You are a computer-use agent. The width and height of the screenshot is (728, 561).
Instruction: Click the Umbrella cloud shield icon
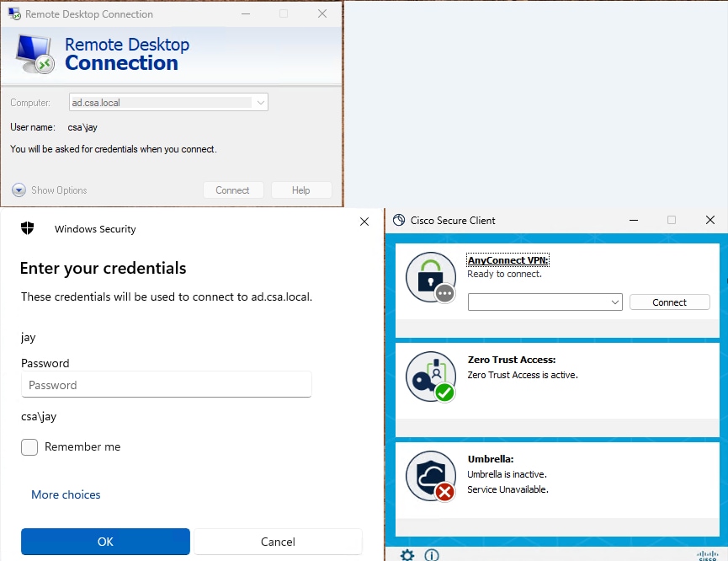[431, 476]
